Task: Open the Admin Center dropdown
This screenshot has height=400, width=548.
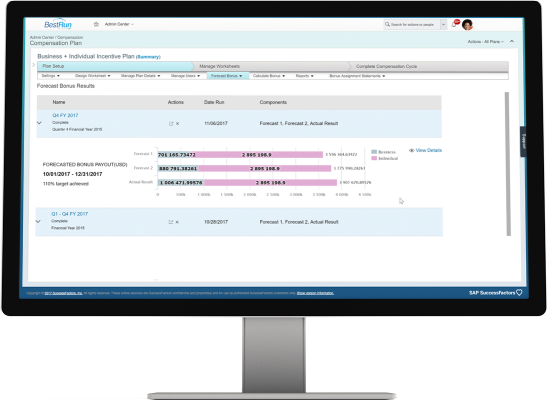Action: coord(119,24)
